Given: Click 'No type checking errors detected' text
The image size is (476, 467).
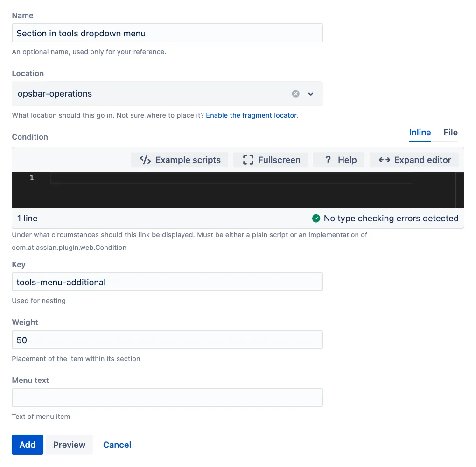Looking at the screenshot, I should (391, 219).
